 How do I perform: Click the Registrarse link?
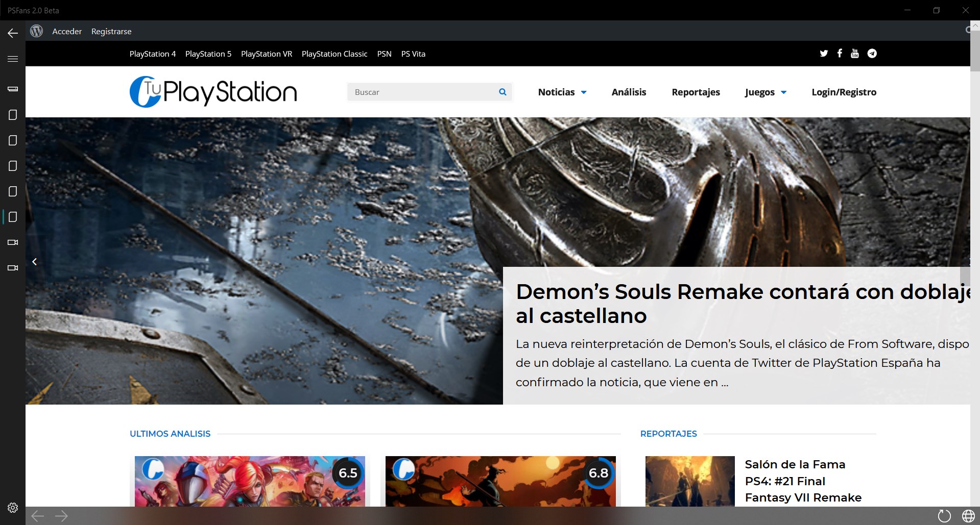pos(111,31)
